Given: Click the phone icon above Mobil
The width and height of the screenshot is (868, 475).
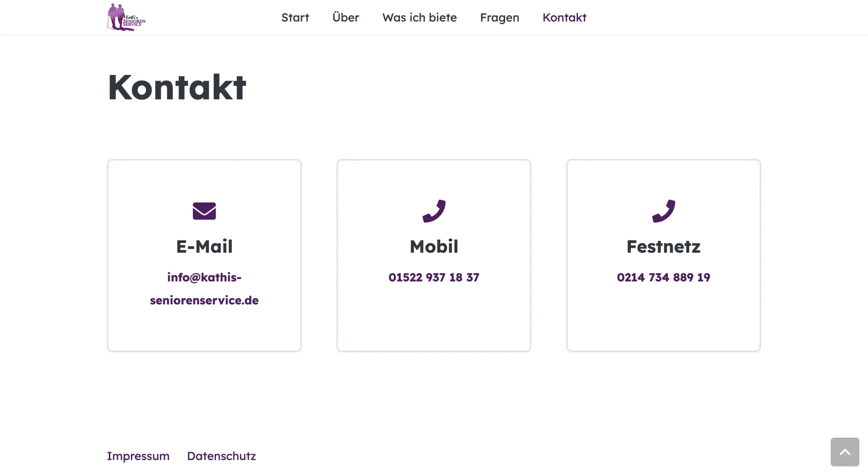Looking at the screenshot, I should coord(434,211).
